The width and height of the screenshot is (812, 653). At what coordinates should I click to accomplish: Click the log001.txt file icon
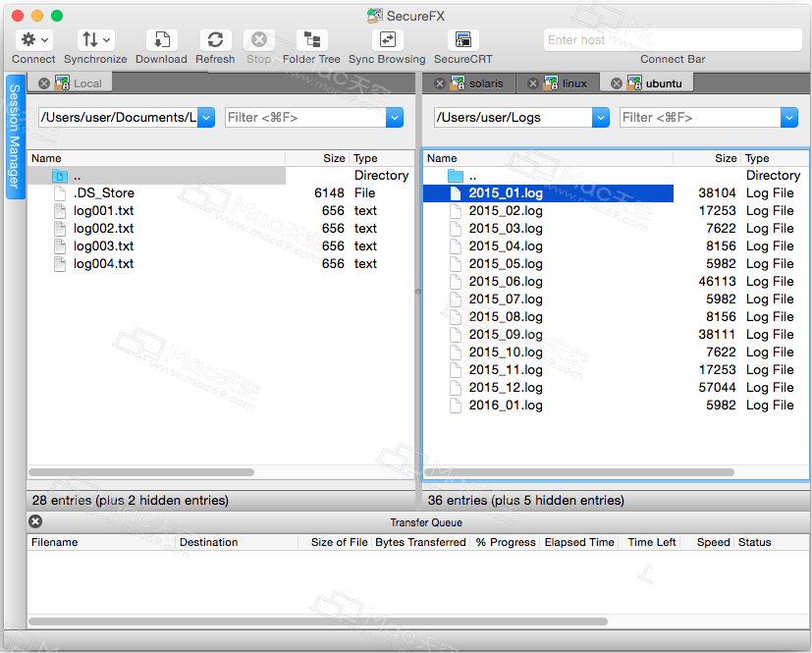[60, 211]
